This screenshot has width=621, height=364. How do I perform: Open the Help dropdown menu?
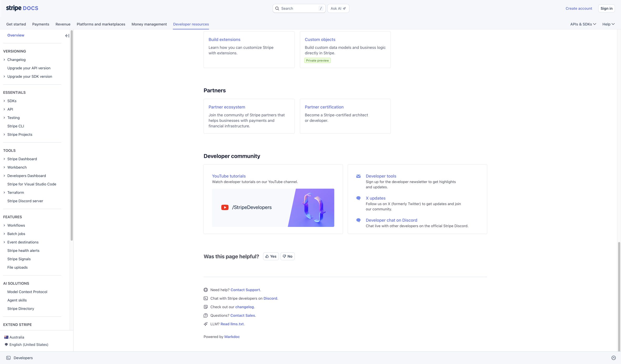[608, 24]
